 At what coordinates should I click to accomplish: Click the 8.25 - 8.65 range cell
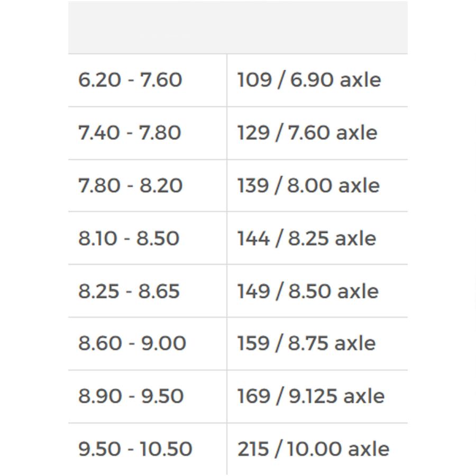click(x=129, y=291)
